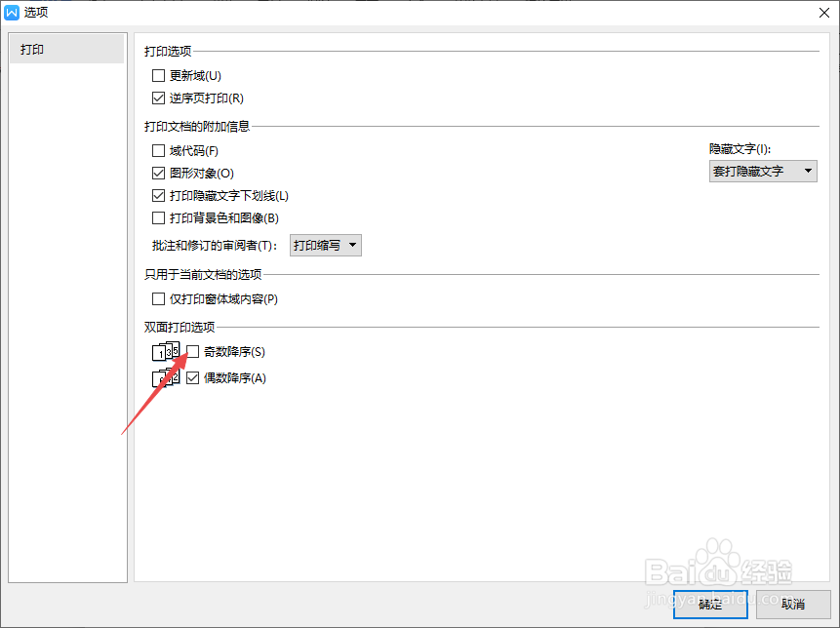
Task: Click the odd pages 1-3-5 preview icon
Action: point(164,351)
